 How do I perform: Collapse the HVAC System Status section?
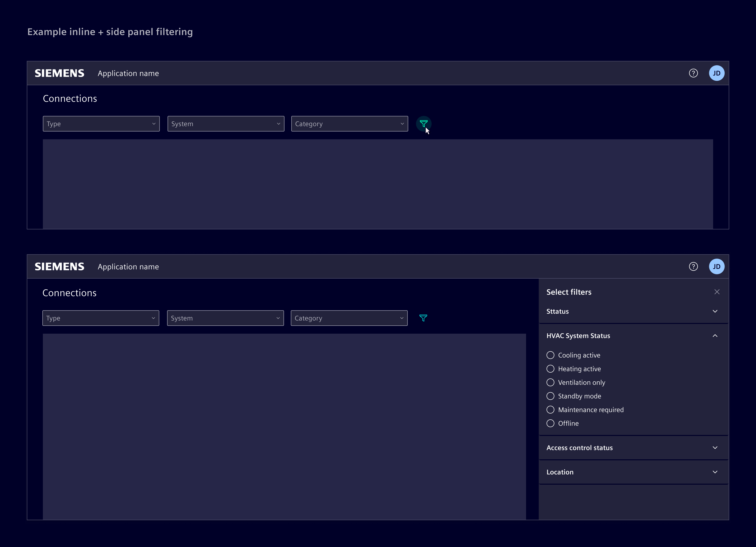[x=715, y=335]
